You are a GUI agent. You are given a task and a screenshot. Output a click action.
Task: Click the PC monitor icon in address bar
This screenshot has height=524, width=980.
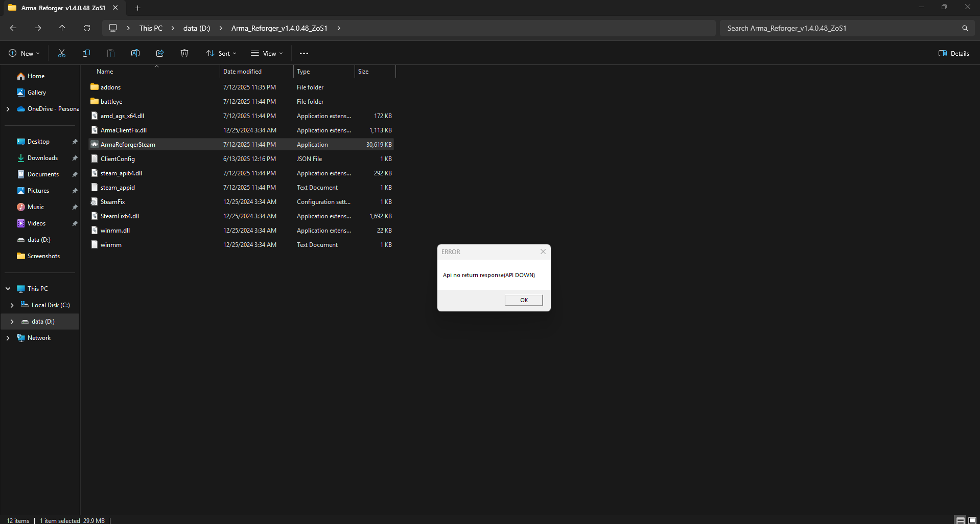click(113, 28)
